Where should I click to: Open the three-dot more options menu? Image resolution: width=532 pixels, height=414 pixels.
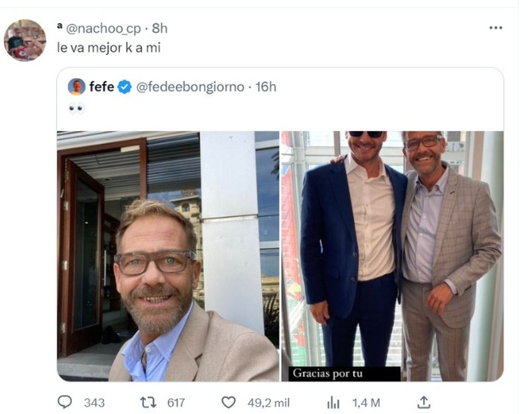tap(496, 28)
